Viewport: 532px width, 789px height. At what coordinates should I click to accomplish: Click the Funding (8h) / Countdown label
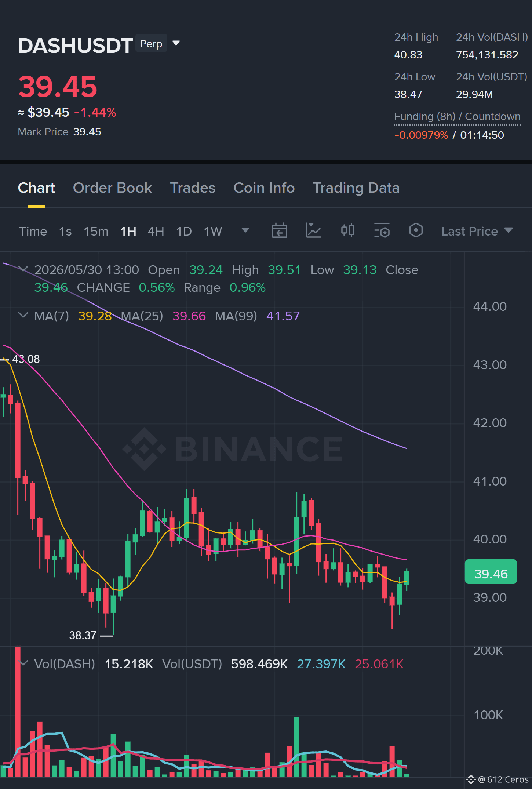coord(458,117)
